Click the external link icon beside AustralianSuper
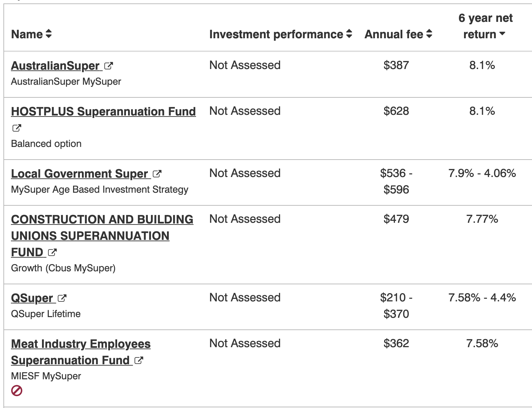 pos(109,66)
